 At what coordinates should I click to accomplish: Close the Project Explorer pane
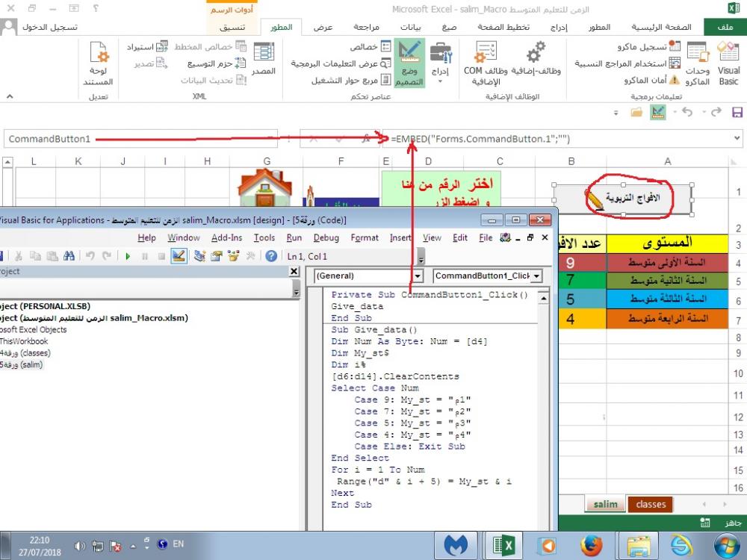pos(294,272)
